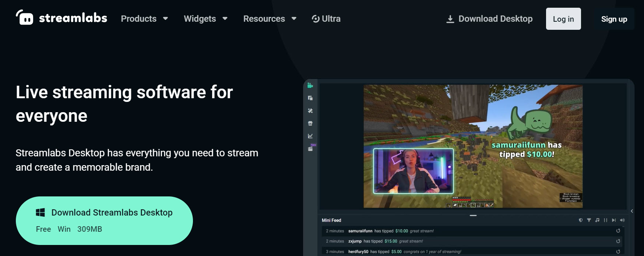Click the Windows logo on the download button
Viewport: 644px width, 256px height.
[40, 213]
